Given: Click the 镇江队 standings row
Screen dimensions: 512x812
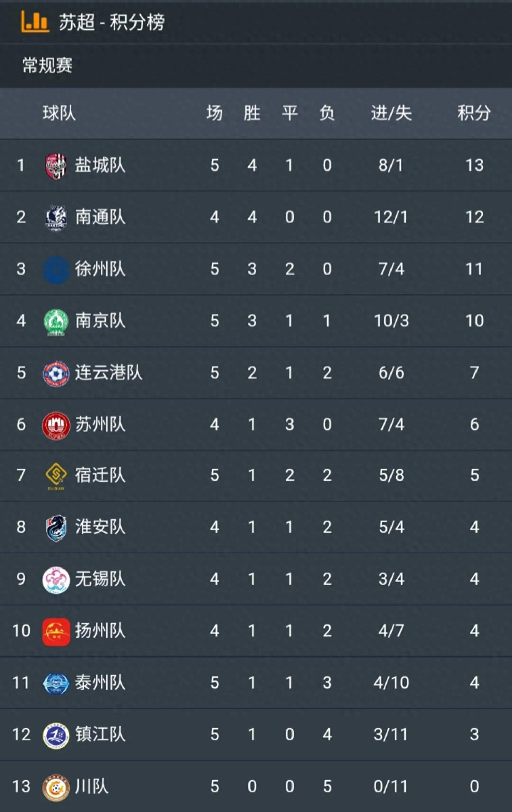Looking at the screenshot, I should [x=256, y=736].
